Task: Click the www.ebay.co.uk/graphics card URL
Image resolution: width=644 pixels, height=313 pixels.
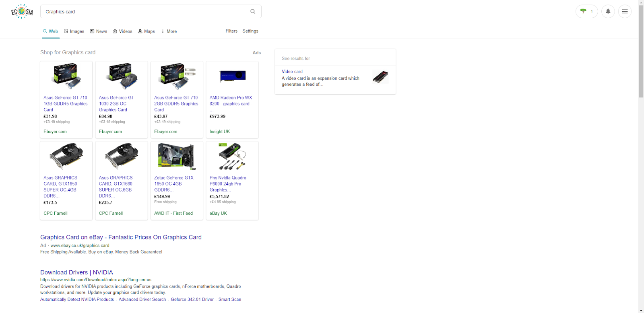Action: pos(80,245)
